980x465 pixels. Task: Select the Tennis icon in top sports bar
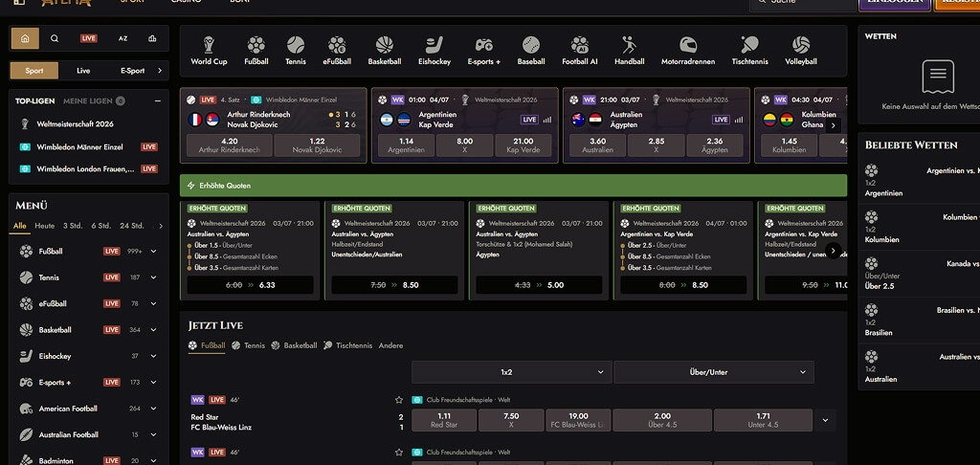pos(296,51)
